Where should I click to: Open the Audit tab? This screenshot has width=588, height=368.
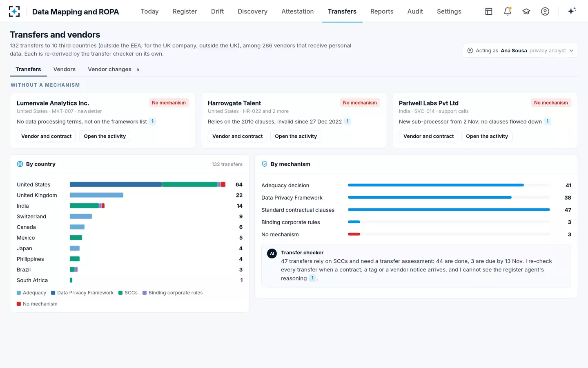[415, 11]
